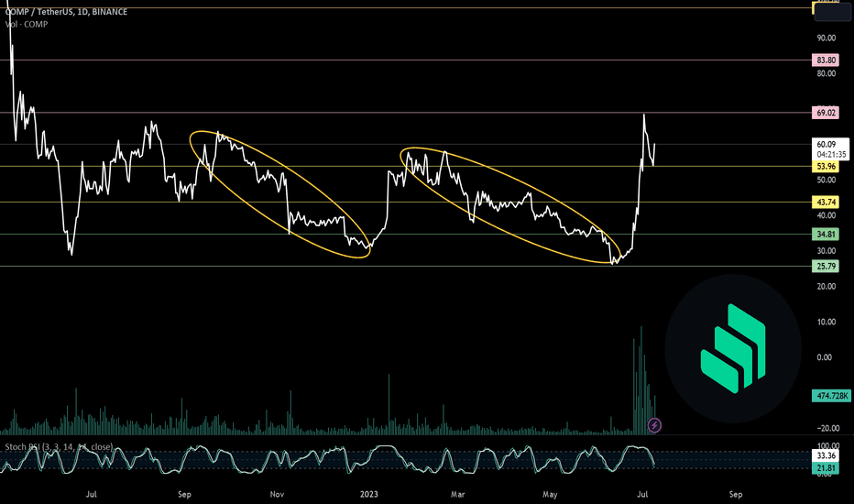Click the May label on time axis

coord(550,494)
